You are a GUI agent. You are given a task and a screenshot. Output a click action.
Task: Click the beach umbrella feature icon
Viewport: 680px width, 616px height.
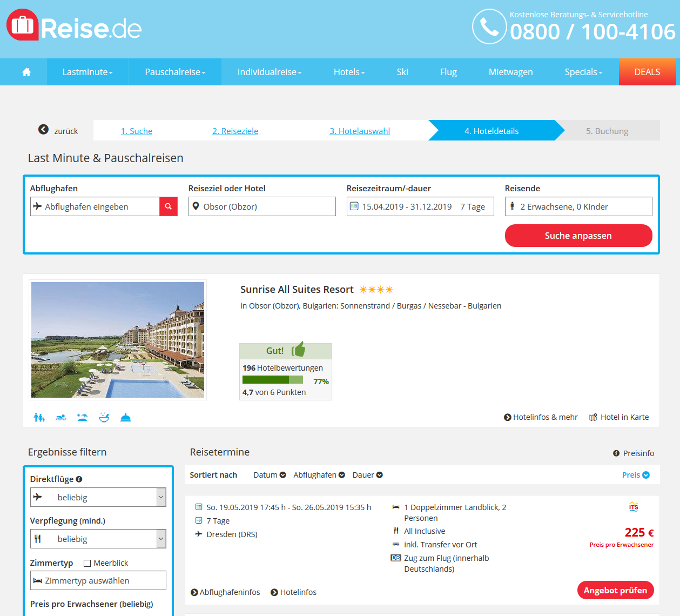click(82, 417)
